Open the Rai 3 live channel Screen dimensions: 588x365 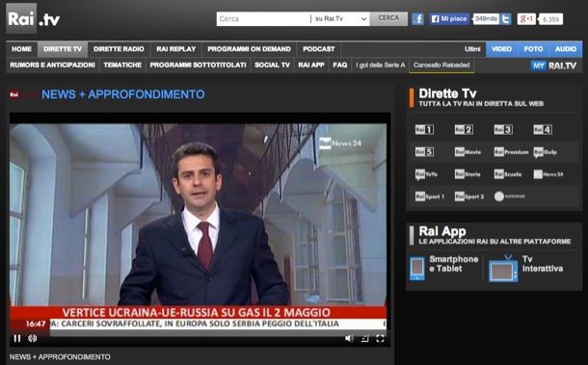[x=503, y=130]
